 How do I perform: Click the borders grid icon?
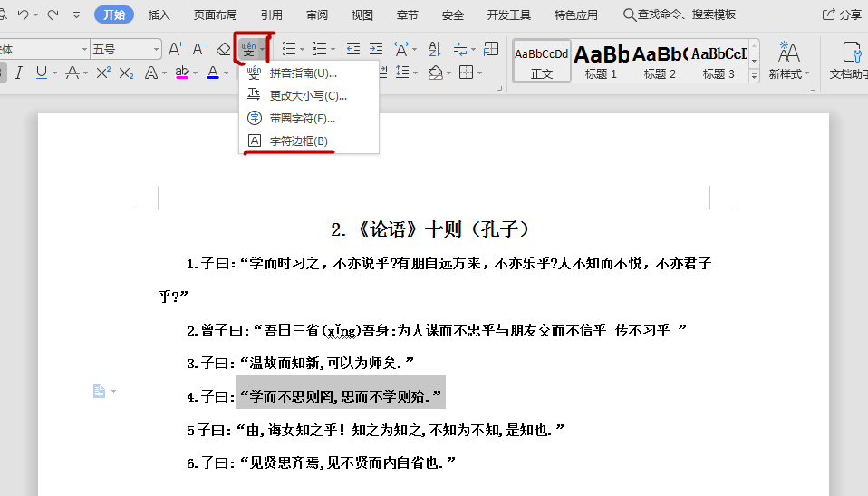[467, 72]
